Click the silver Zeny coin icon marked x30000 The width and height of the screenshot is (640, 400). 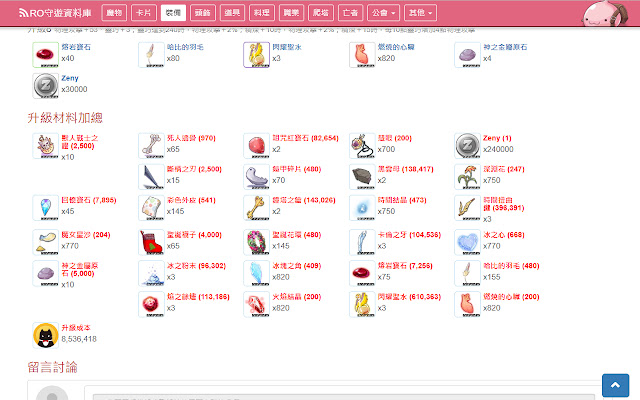(x=45, y=86)
